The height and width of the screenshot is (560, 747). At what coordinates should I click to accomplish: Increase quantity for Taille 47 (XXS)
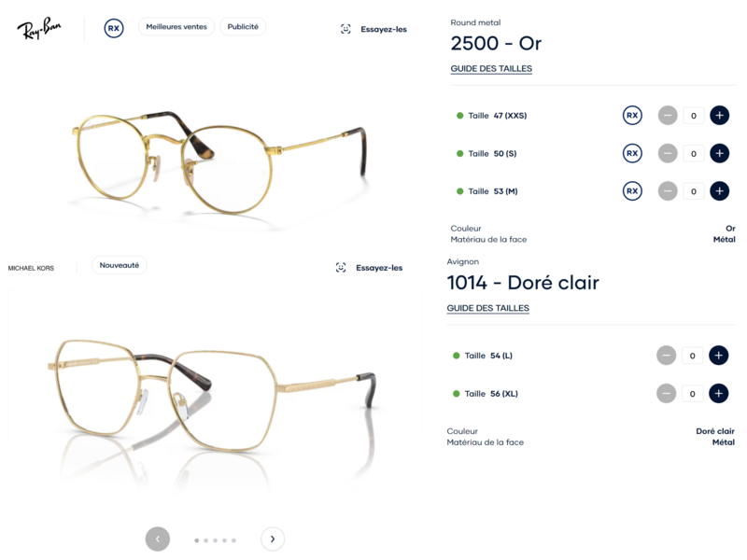[719, 115]
